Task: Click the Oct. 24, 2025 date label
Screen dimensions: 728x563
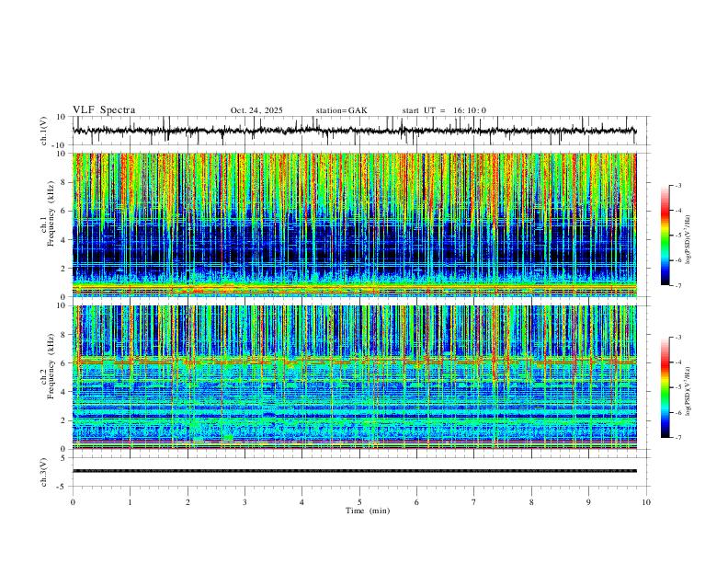Action: pos(256,110)
